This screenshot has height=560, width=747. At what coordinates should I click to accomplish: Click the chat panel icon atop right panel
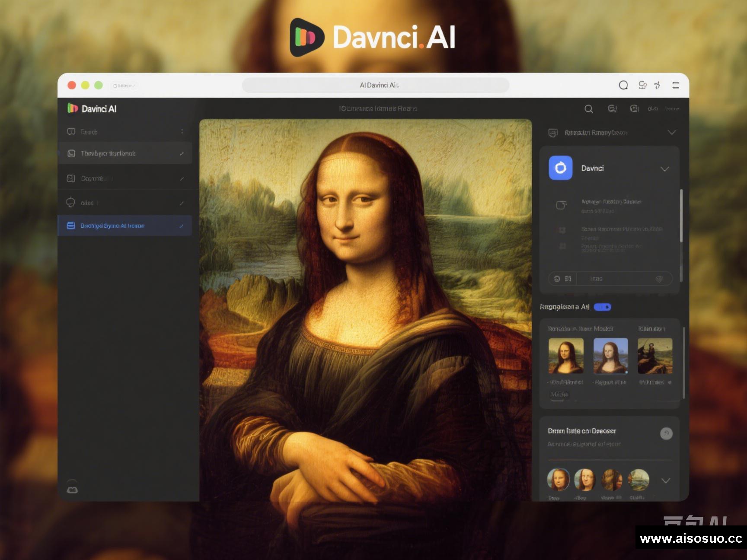click(552, 133)
